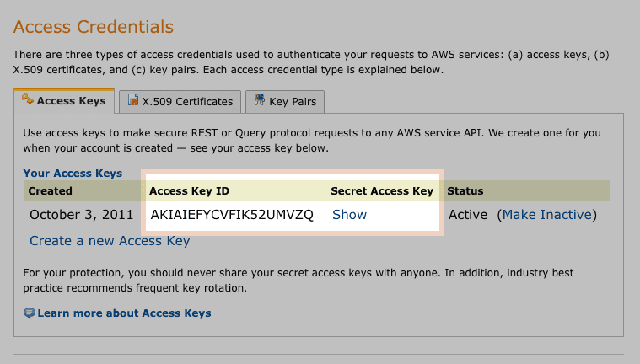The image size is (640, 364).
Task: Show the Secret Access Key
Action: 349,215
